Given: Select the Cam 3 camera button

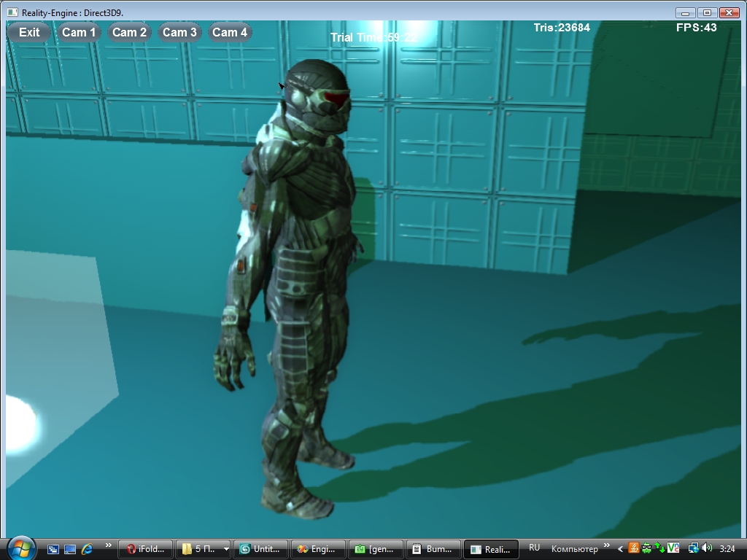Looking at the screenshot, I should coord(179,32).
